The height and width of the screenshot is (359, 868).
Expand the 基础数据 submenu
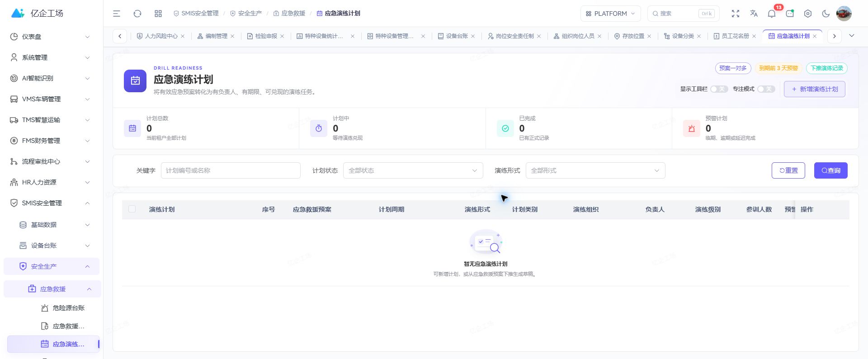(52, 225)
